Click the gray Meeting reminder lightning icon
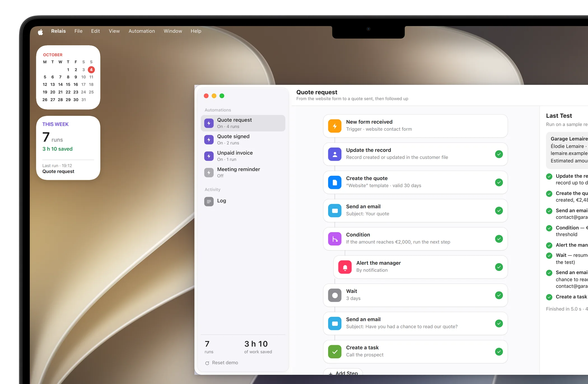Image resolution: width=588 pixels, height=384 pixels. click(x=209, y=173)
